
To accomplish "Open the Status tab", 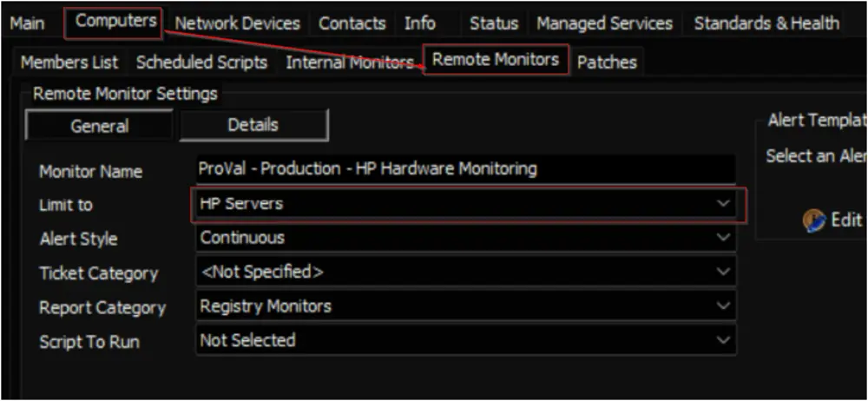I will click(x=494, y=23).
